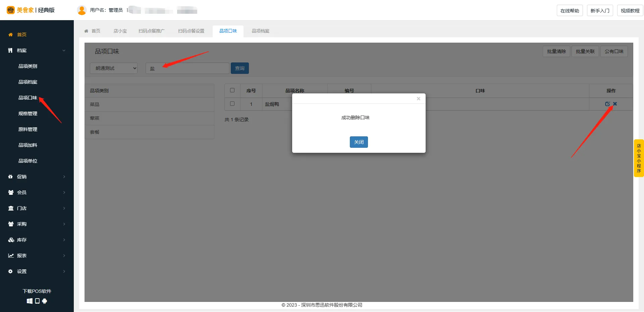Open the 朗通测试 store dropdown
The height and width of the screenshot is (312, 644).
(114, 68)
